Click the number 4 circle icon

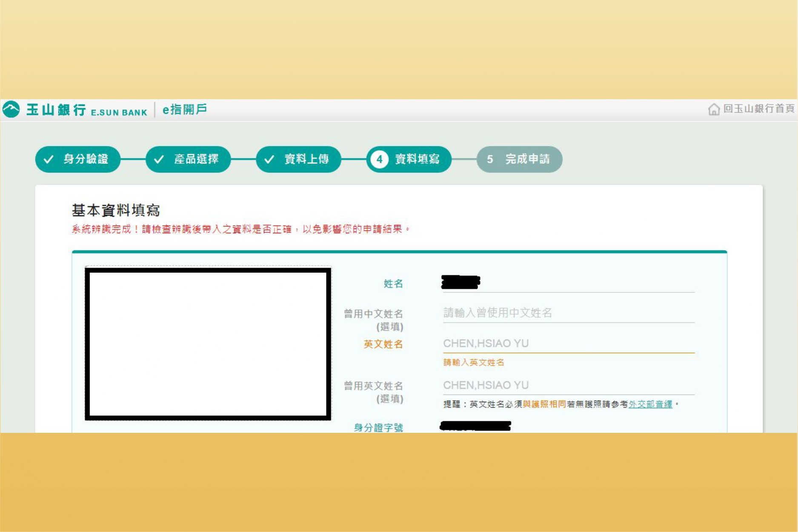[x=379, y=159]
